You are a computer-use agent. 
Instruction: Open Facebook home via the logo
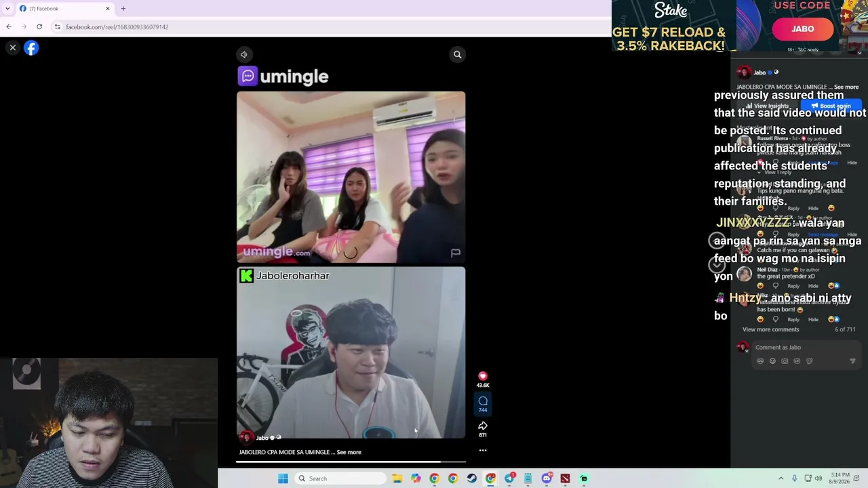(x=31, y=47)
